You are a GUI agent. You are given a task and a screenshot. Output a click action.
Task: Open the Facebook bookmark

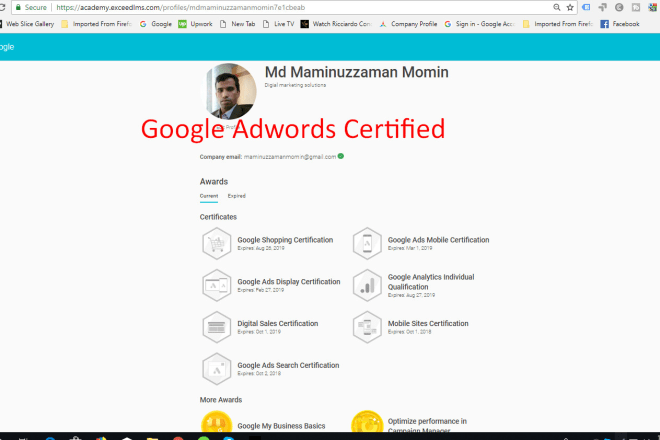point(620,24)
